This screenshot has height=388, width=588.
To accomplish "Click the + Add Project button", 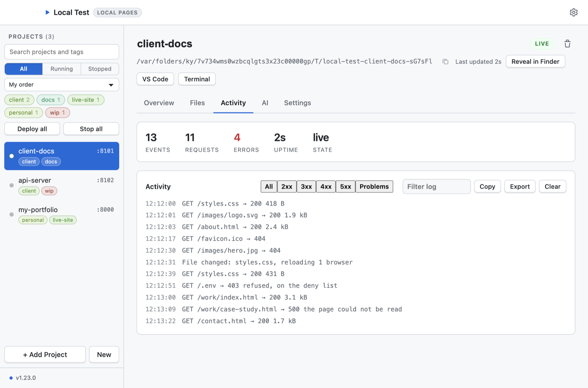I will tap(45, 355).
